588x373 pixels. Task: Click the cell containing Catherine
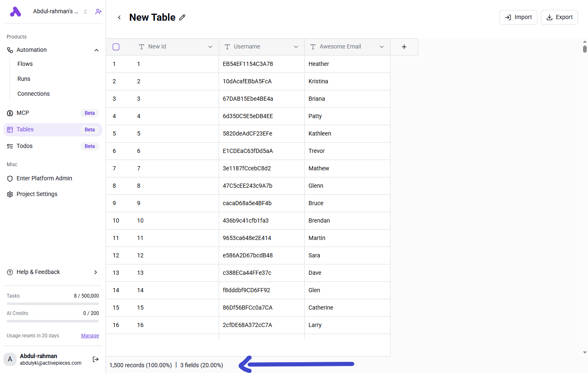tap(347, 308)
